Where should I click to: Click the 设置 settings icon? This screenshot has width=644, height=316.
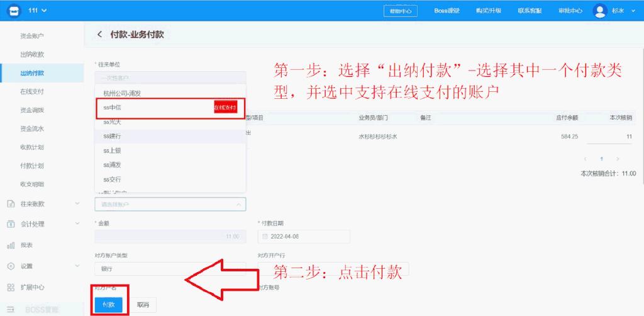point(11,266)
